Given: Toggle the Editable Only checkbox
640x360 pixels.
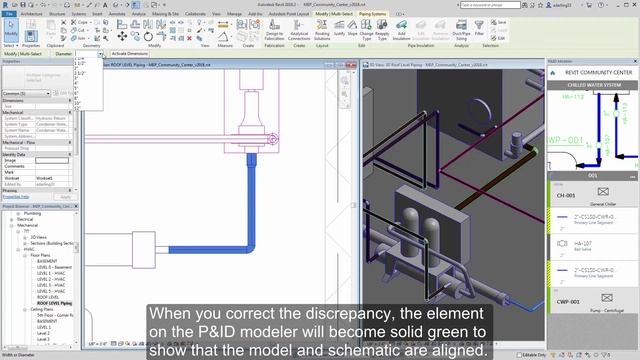Looking at the screenshot, I should (519, 355).
